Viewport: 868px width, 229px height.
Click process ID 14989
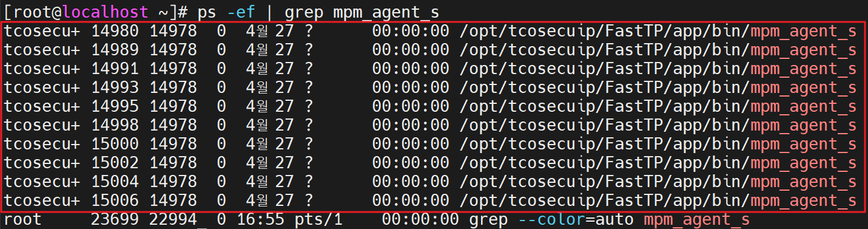pos(115,50)
